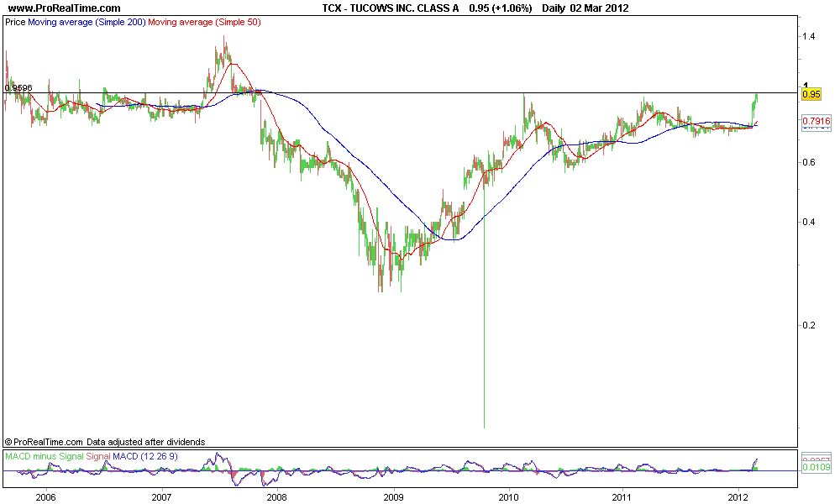Image resolution: width=840 pixels, height=504 pixels.
Task: Click the 02 Mar 2012 date label
Action: pos(600,8)
